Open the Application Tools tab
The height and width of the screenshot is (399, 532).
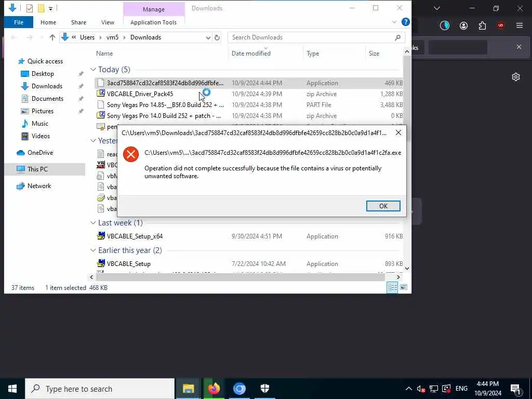(x=153, y=22)
